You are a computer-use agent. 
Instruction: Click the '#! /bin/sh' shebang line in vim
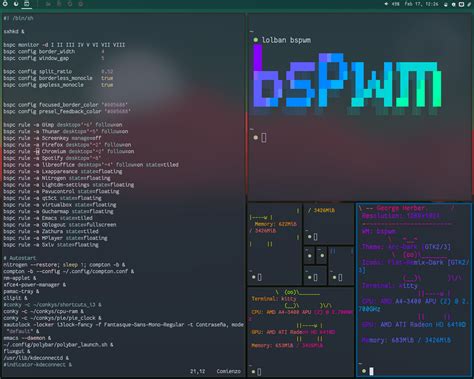[18, 18]
